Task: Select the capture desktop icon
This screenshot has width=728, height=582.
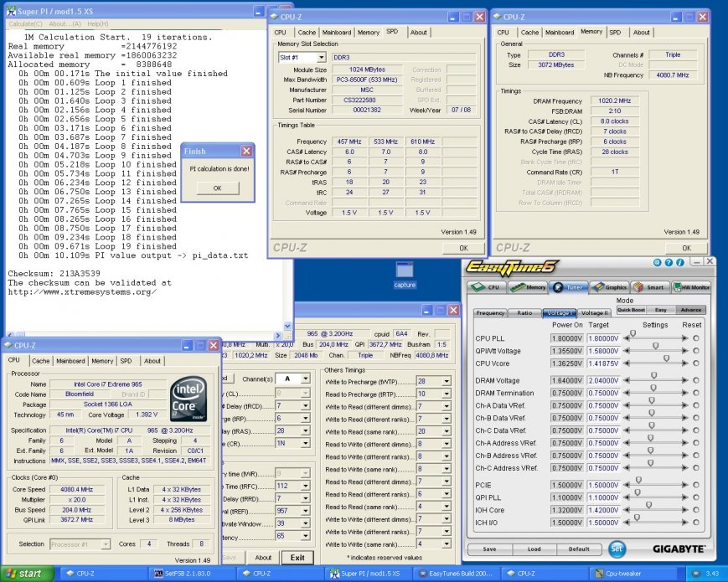Action: pos(405,276)
